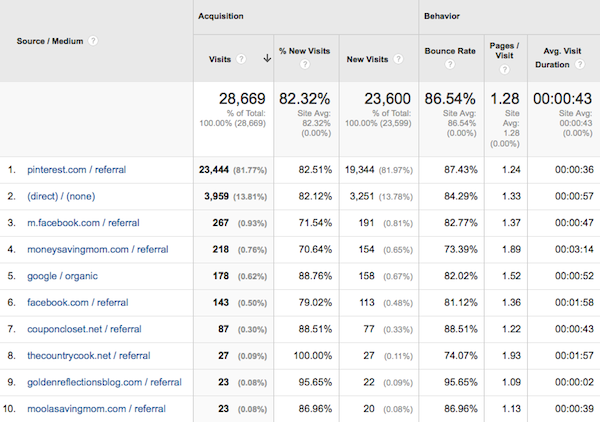Open the (direct) / (none) source row
This screenshot has width=600, height=422.
(x=61, y=198)
